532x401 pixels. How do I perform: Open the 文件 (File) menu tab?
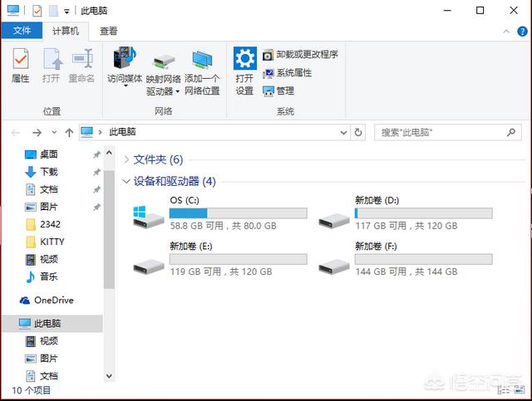pyautogui.click(x=22, y=31)
